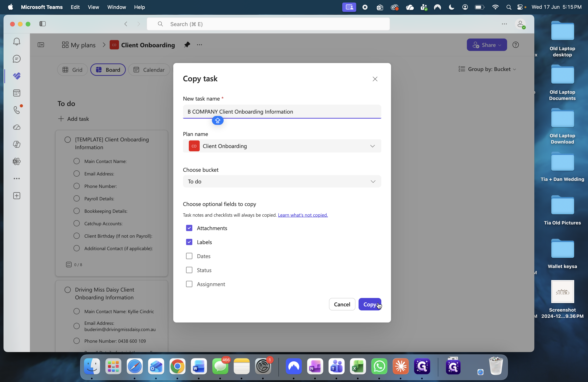Open the Planner app in sidebar
The width and height of the screenshot is (588, 382).
tap(17, 76)
